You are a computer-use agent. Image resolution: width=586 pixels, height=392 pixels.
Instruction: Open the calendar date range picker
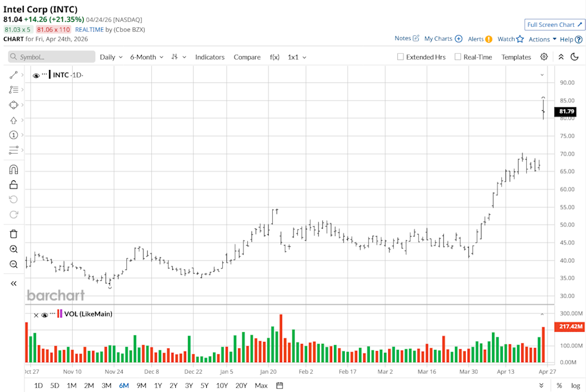tap(280, 385)
